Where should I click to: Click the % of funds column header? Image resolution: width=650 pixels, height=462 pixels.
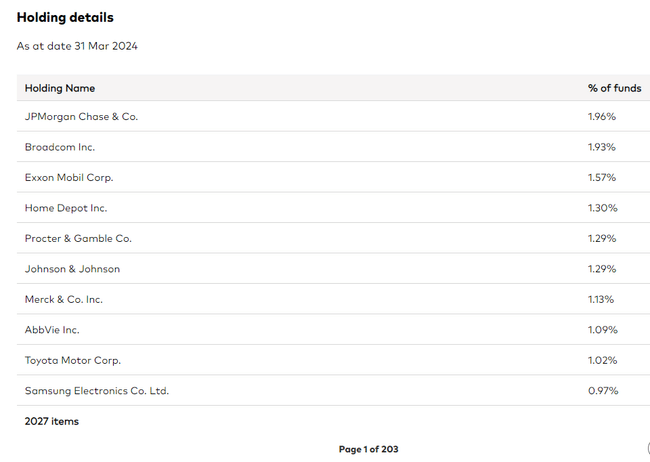tap(614, 88)
